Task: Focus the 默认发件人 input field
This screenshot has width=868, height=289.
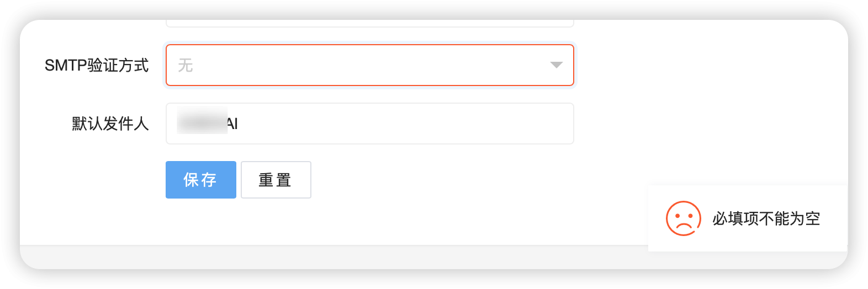Action: (370, 124)
